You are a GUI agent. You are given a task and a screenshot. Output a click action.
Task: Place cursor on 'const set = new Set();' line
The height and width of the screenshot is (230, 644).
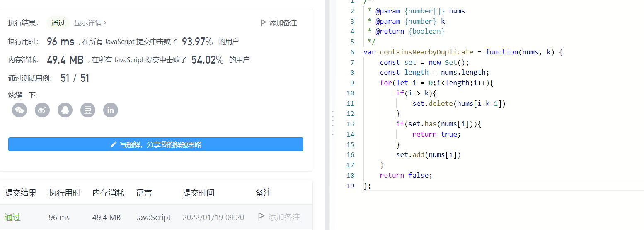pos(424,62)
